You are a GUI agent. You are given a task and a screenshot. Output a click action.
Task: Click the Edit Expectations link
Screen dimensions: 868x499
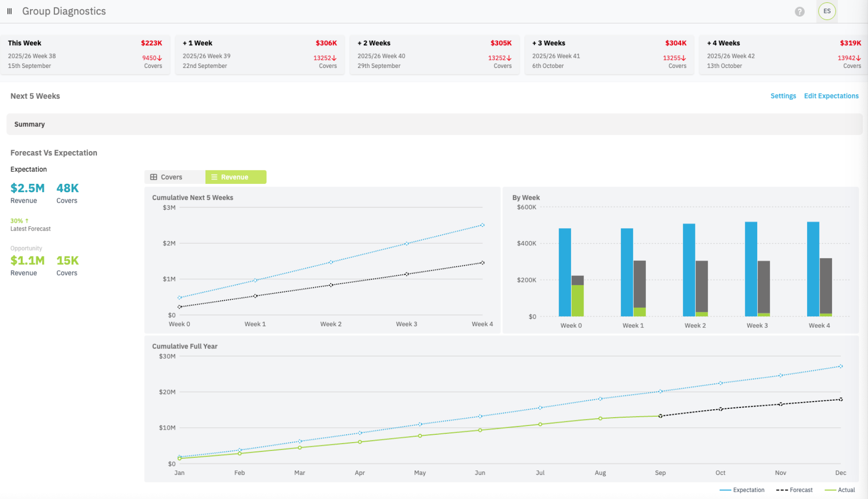click(x=831, y=96)
